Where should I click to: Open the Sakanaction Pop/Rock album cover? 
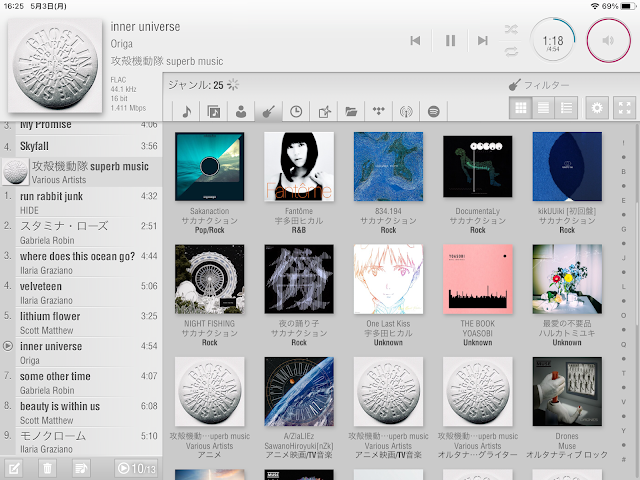[209, 167]
